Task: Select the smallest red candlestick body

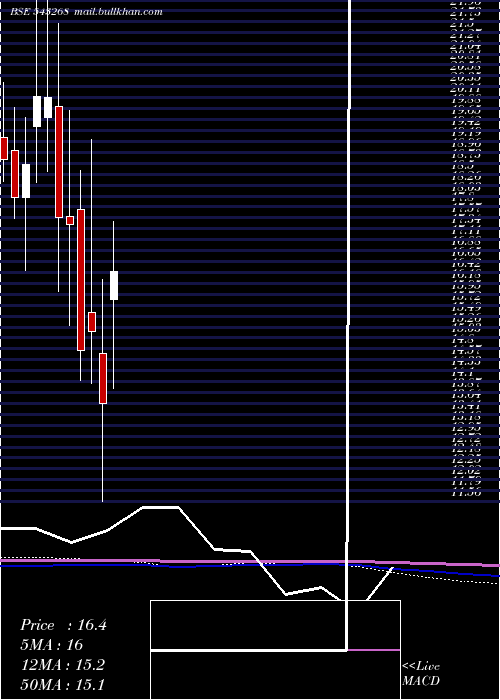Action: (x=70, y=220)
